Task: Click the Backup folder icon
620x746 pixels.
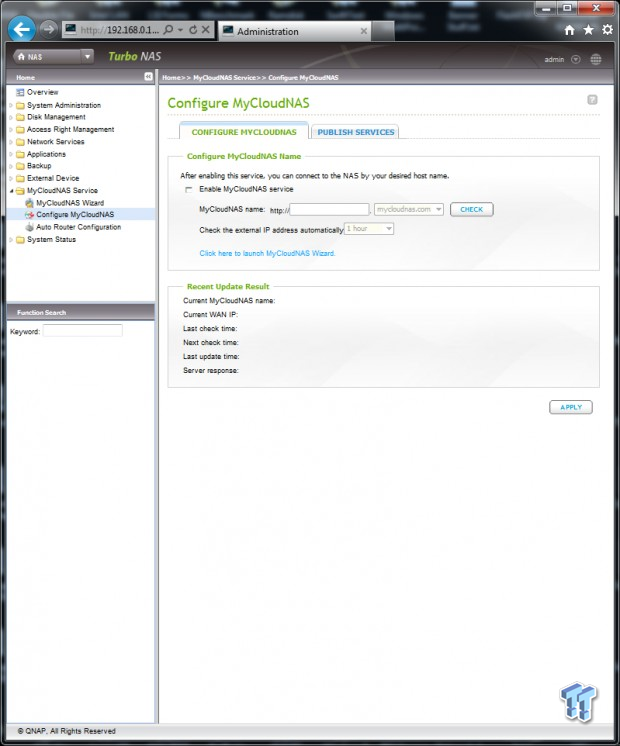Action: click(20, 166)
